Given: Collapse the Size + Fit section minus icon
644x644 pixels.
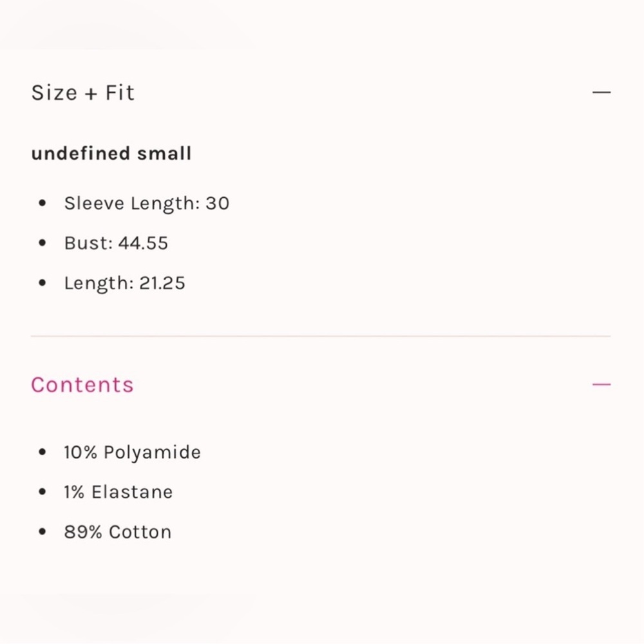Looking at the screenshot, I should tap(601, 93).
